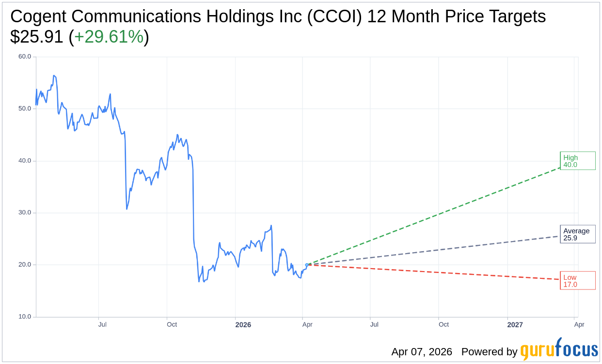Click the 20.0 y-axis tick label
This screenshot has height=364, width=602.
click(25, 265)
